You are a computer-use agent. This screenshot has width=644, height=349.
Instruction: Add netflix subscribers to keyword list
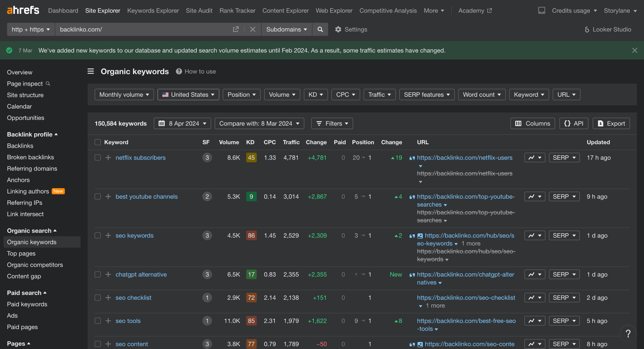coord(108,158)
